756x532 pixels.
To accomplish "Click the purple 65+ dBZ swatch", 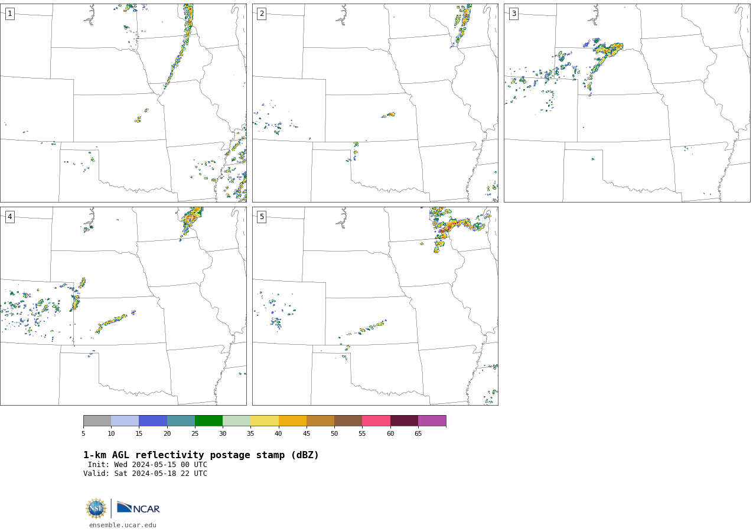I will point(432,420).
